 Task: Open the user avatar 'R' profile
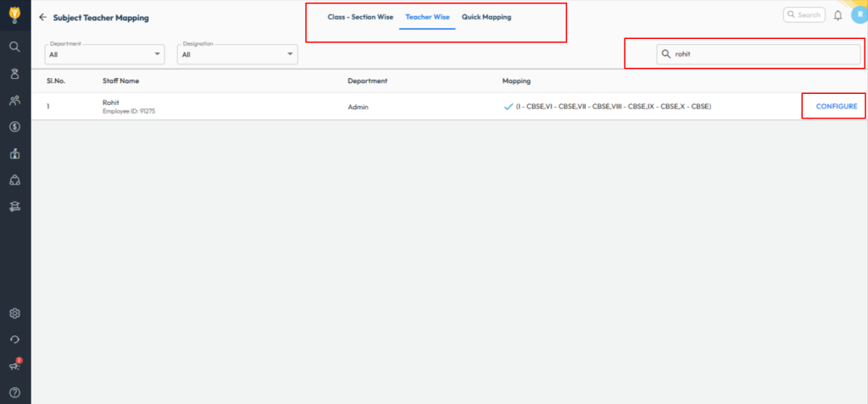pyautogui.click(x=857, y=15)
